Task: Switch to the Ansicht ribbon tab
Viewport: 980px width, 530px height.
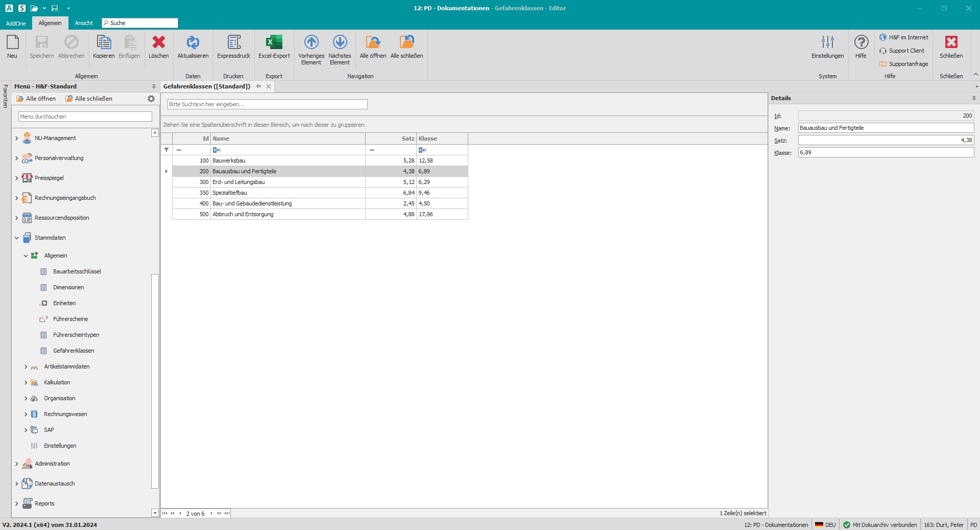Action: click(x=84, y=23)
